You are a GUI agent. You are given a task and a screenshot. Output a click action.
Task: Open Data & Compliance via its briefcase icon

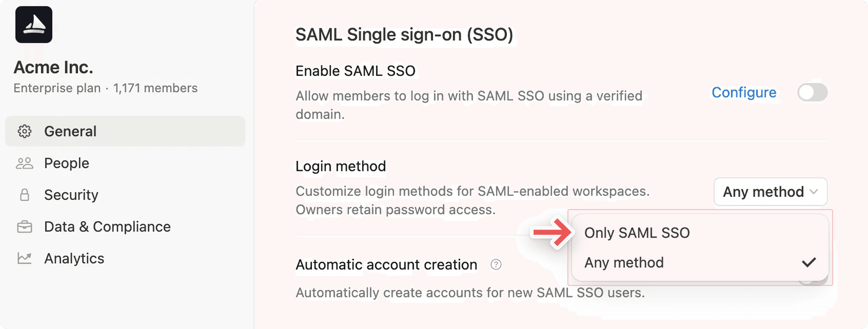25,226
